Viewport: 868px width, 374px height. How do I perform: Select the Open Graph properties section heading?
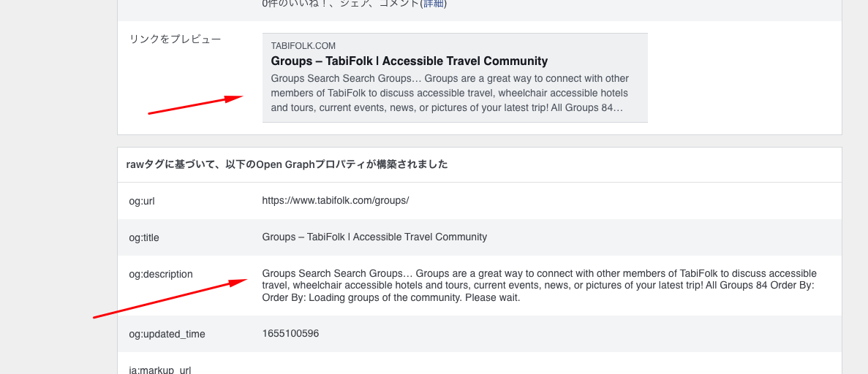(x=287, y=164)
